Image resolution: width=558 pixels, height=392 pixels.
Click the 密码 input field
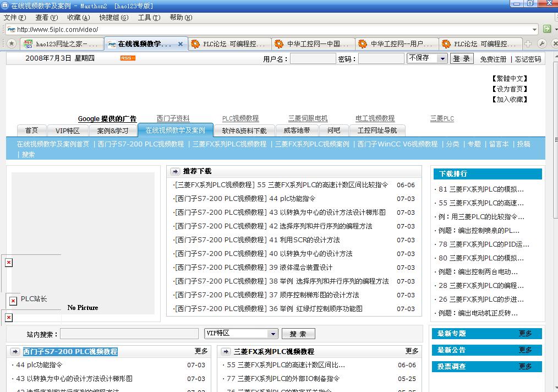(381, 58)
